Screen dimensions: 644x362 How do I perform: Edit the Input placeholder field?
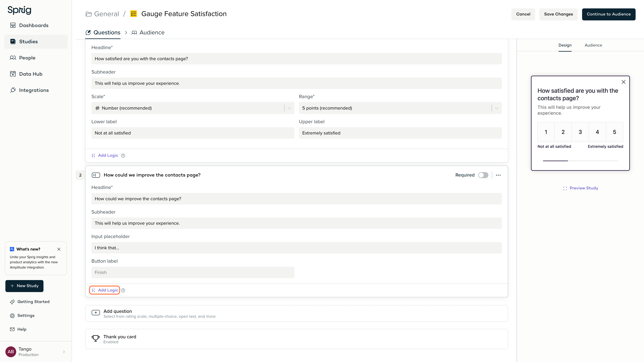tap(297, 248)
